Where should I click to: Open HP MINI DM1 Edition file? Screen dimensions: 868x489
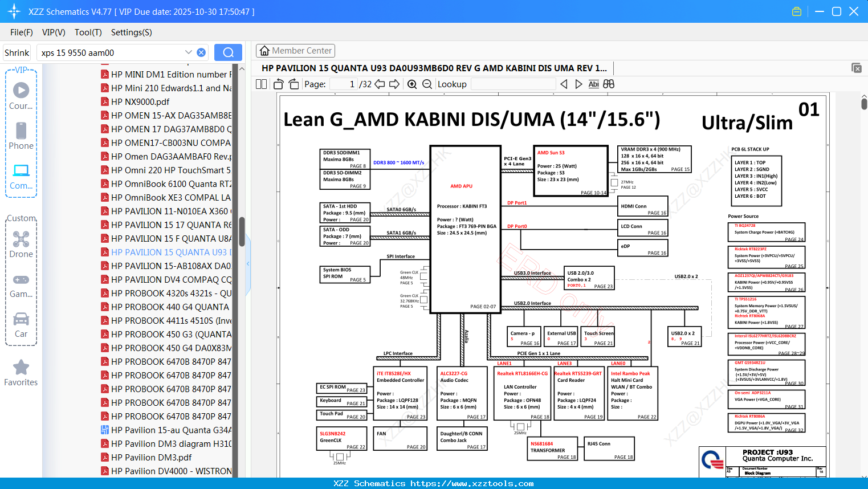(166, 75)
